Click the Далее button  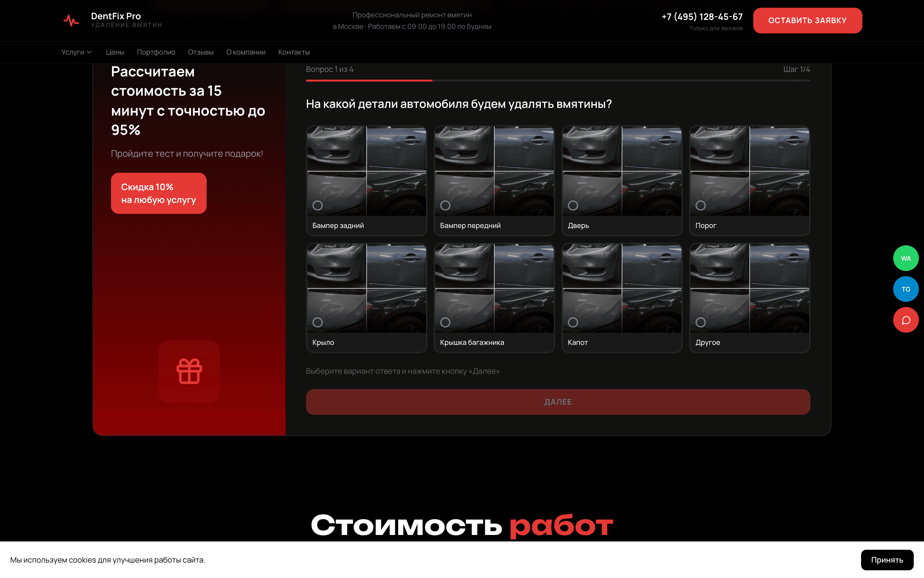click(558, 402)
